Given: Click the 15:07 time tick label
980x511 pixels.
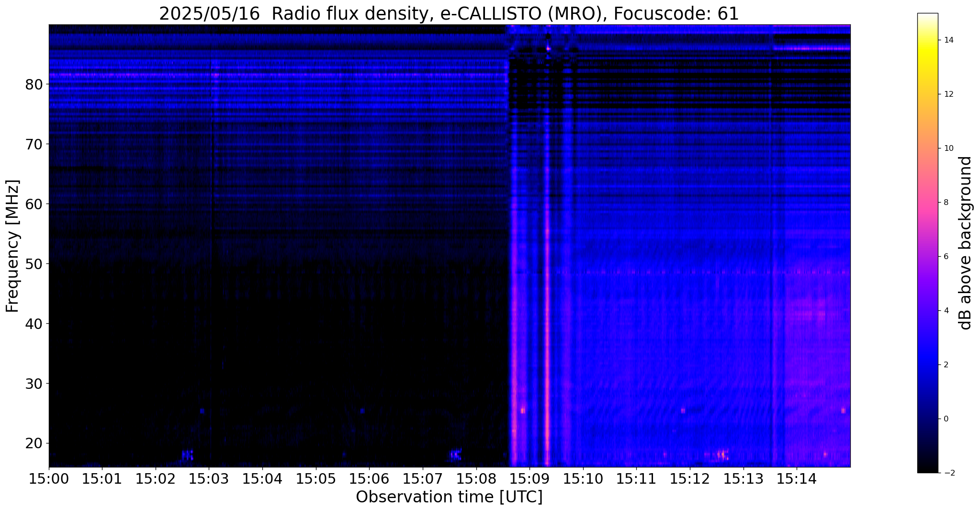Looking at the screenshot, I should [x=423, y=478].
